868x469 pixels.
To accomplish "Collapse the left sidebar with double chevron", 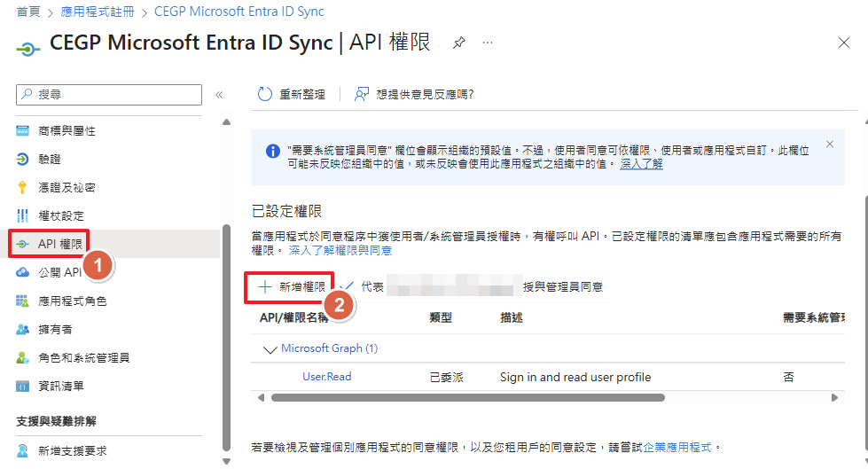I will tap(219, 94).
